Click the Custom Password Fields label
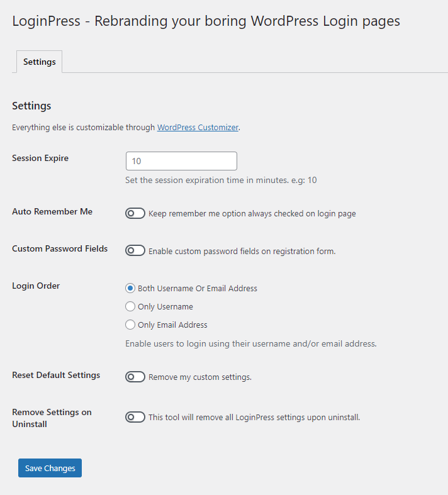The image size is (448, 495). tap(60, 249)
